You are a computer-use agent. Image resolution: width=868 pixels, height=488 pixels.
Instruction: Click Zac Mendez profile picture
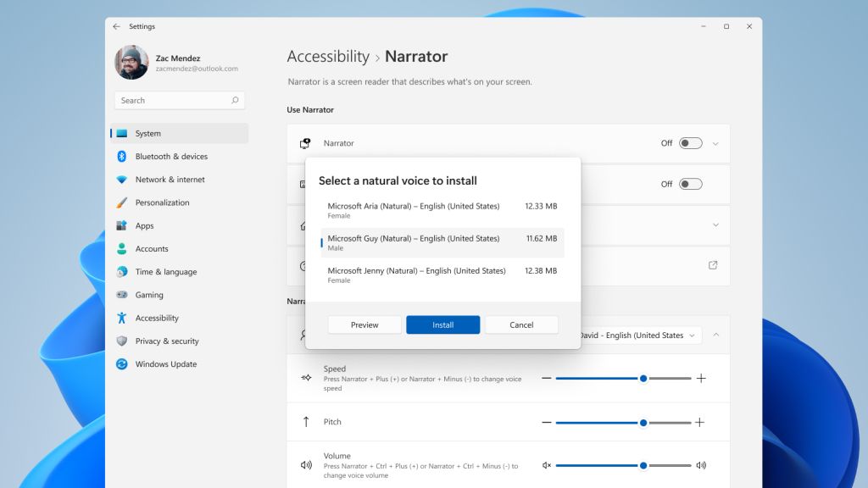coord(131,63)
